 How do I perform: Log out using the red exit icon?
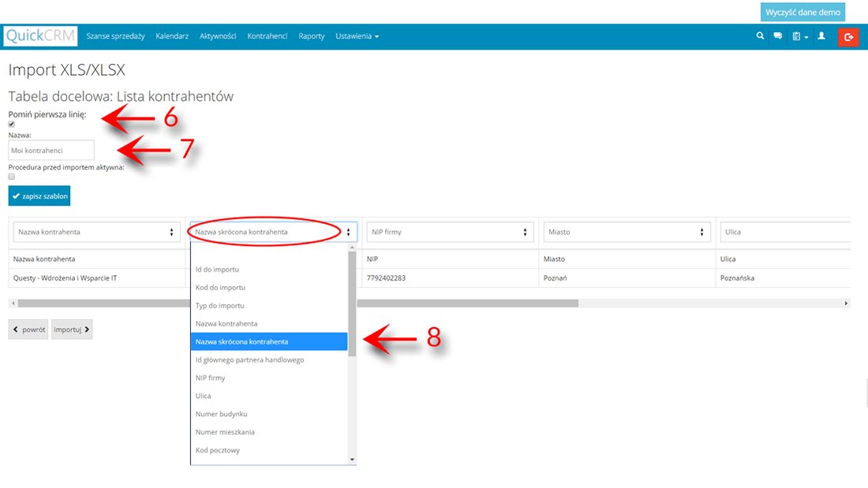[x=848, y=36]
